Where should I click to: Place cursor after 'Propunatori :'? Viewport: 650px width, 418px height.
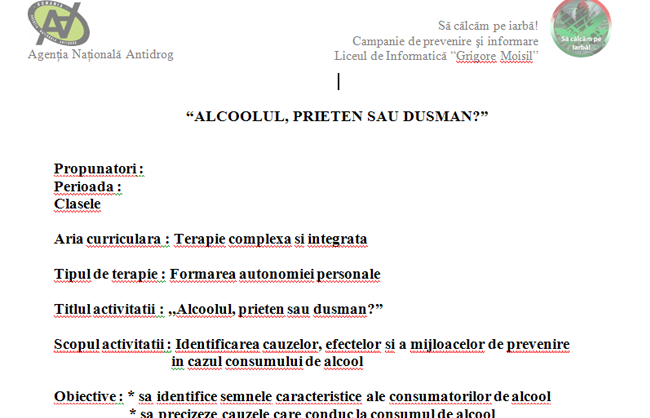tap(146, 169)
